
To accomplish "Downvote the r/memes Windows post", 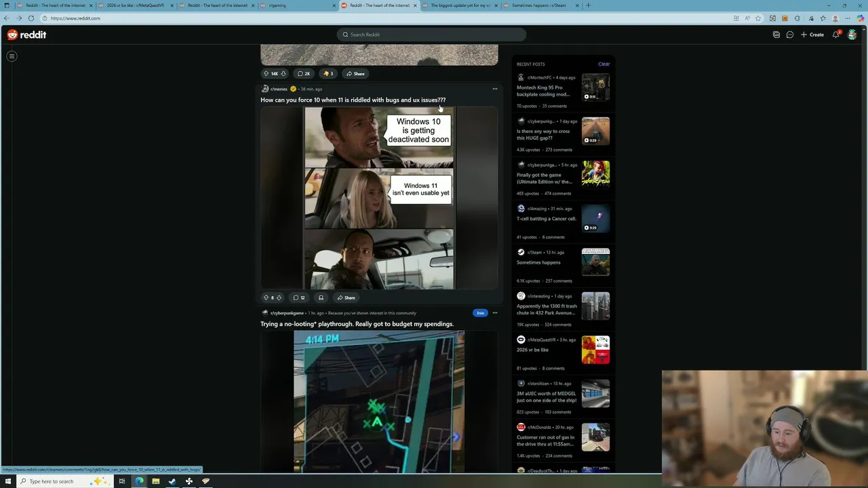I will pyautogui.click(x=279, y=298).
